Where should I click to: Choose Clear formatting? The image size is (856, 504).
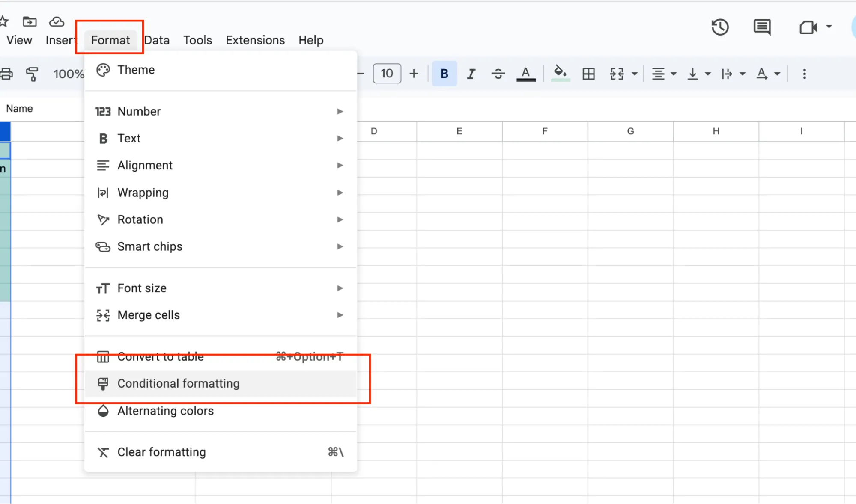tap(161, 452)
